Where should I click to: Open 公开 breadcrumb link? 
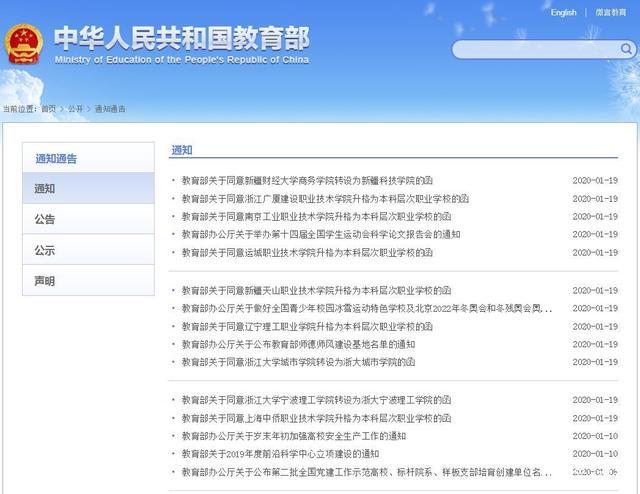[76, 109]
